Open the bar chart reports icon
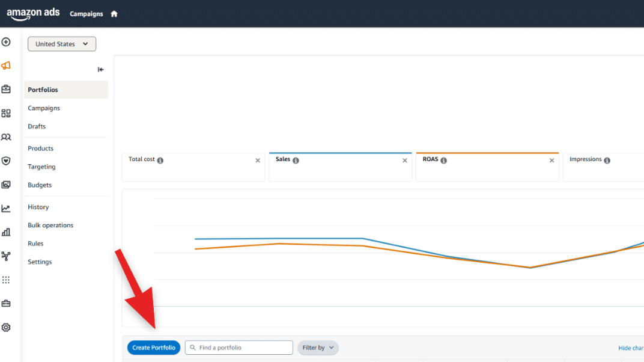 pyautogui.click(x=6, y=233)
